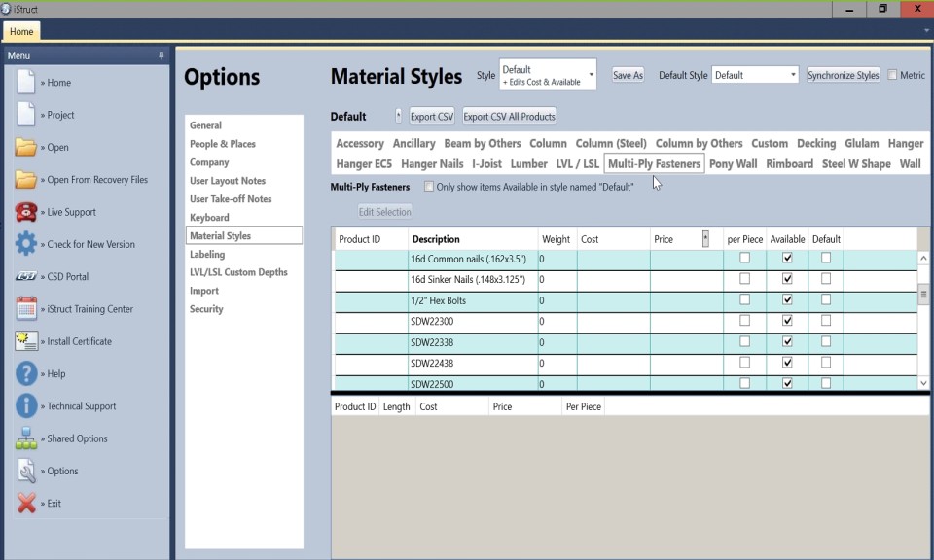Open Shared Options network icon
This screenshot has height=560, width=934.
pyautogui.click(x=26, y=438)
